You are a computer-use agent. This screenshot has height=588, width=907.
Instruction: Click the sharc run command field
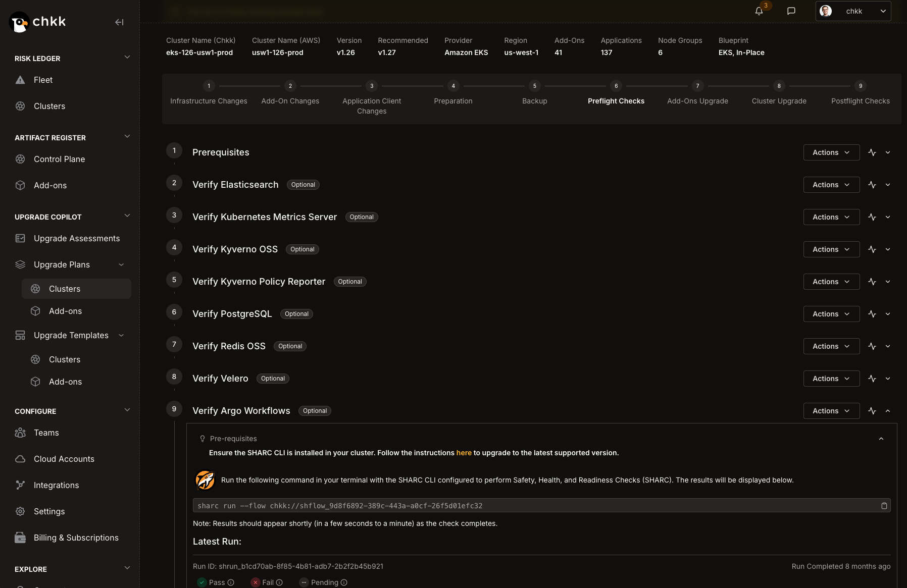point(541,506)
